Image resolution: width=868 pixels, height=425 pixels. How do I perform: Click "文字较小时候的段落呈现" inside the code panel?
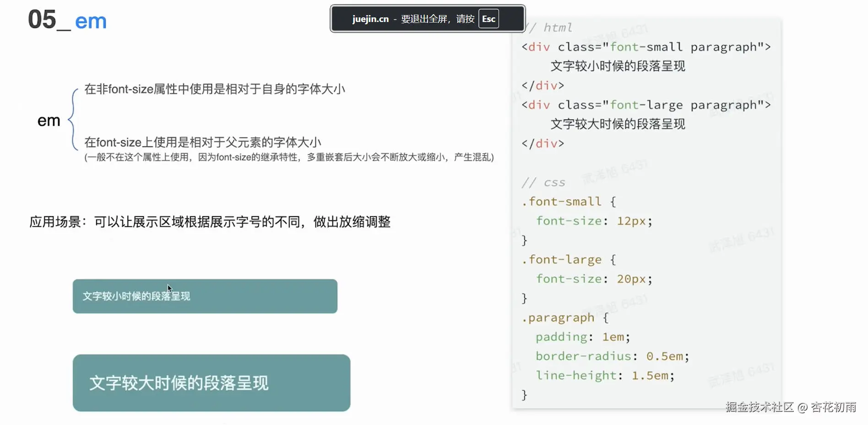618,66
